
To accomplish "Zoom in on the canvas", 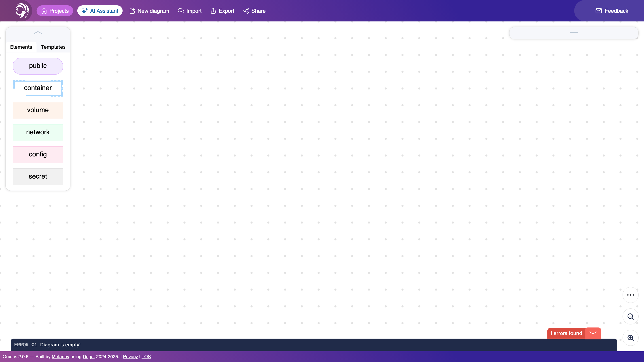I will click(x=630, y=338).
